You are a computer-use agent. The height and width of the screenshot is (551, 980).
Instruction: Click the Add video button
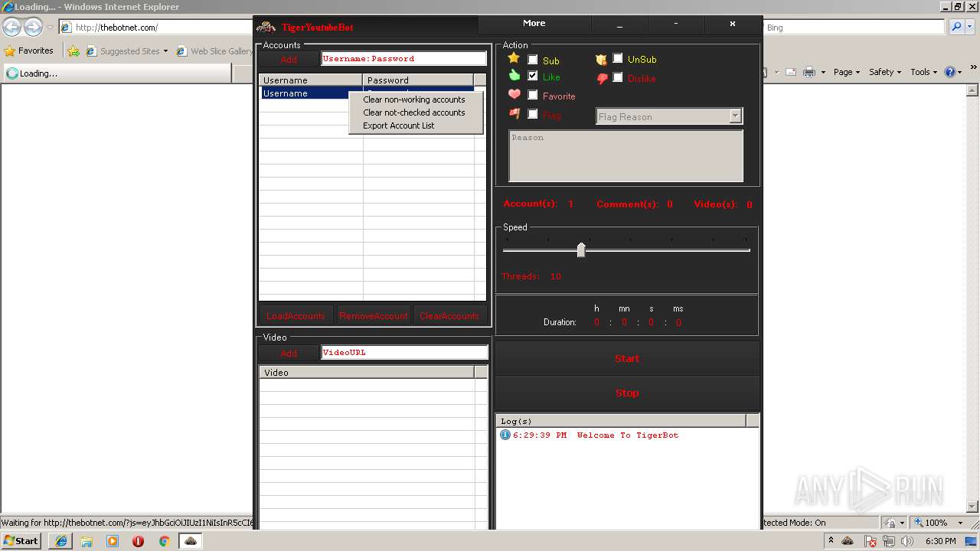click(289, 353)
